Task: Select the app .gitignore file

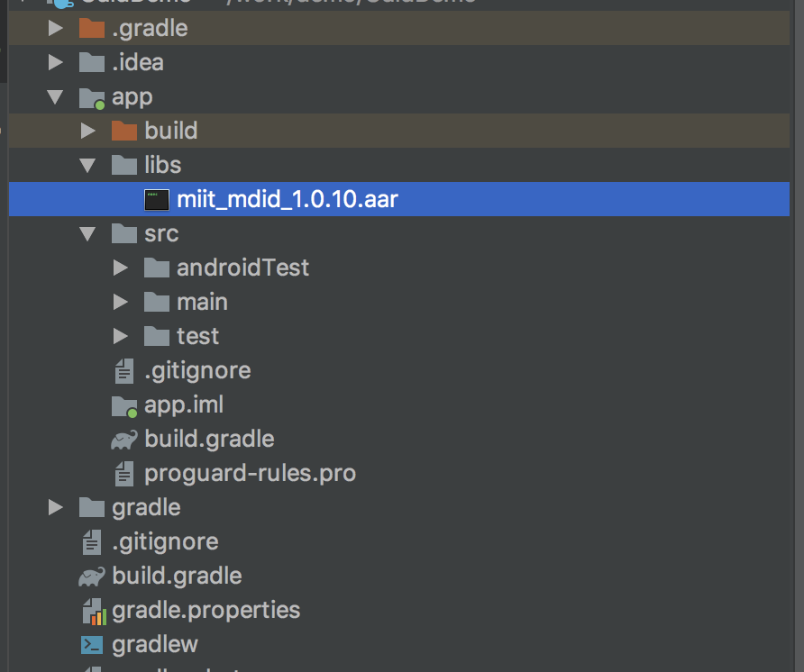Action: [x=196, y=370]
